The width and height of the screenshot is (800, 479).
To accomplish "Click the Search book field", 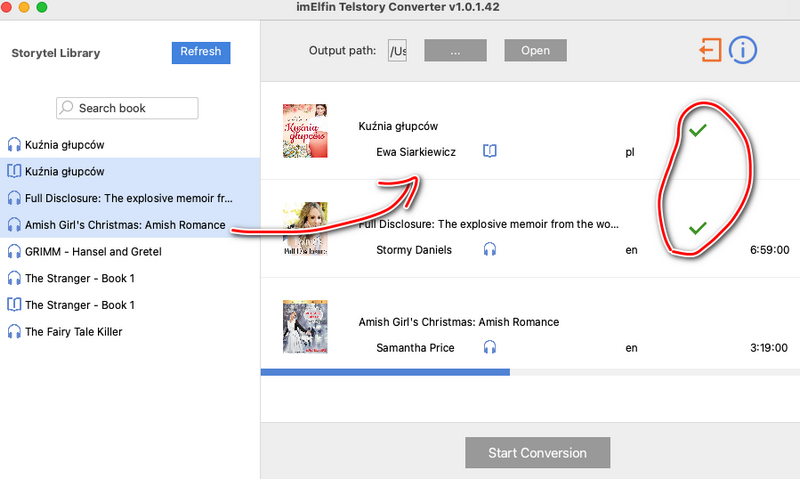I will tap(127, 108).
